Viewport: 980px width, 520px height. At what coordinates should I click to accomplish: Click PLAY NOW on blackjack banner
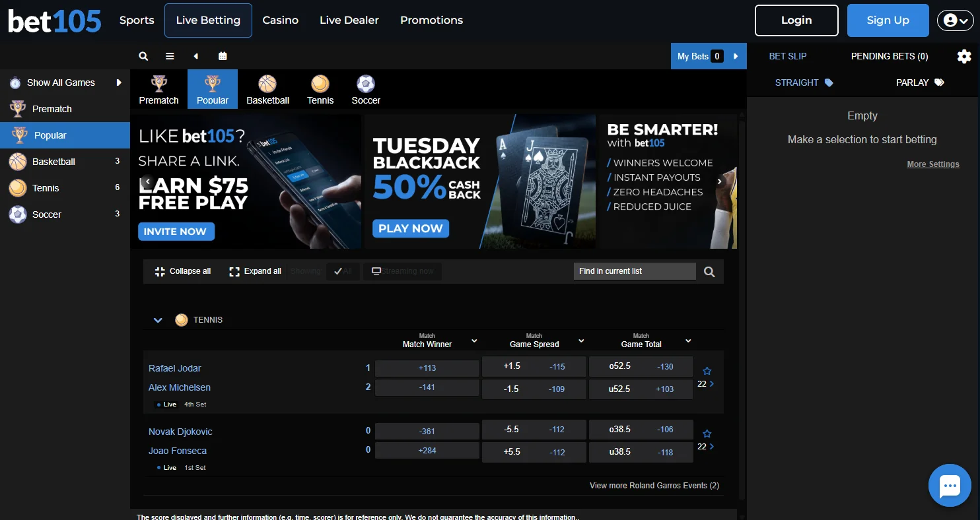[x=411, y=228]
